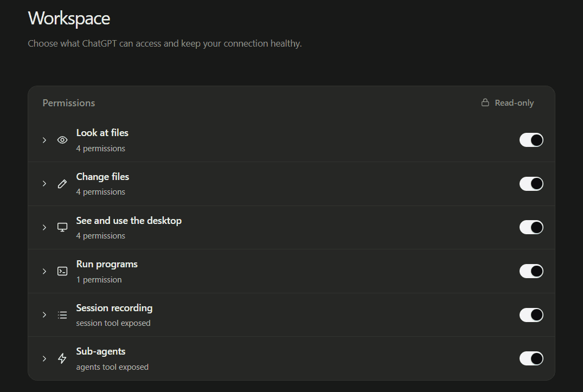583x392 pixels.
Task: Click the Look at files title
Action: click(x=102, y=133)
